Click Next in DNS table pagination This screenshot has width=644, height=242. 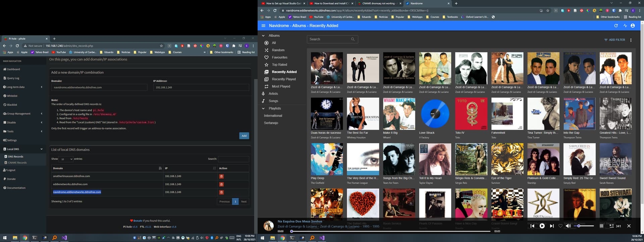(244, 201)
